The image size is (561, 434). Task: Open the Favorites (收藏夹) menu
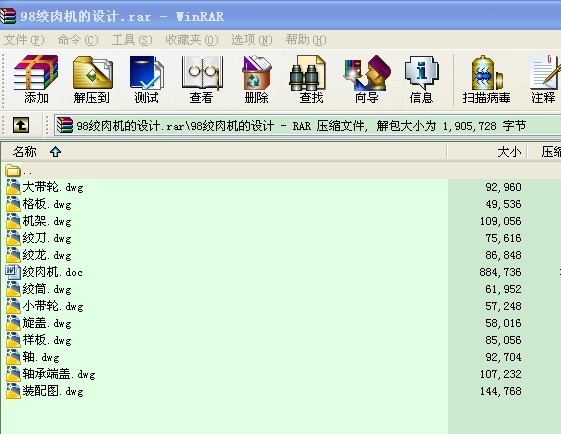click(x=192, y=40)
